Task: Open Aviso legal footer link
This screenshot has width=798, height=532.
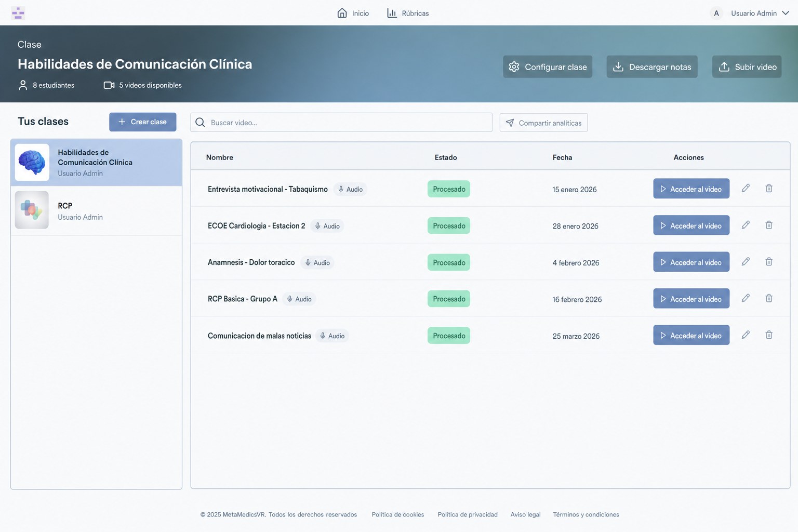Action: pos(525,514)
